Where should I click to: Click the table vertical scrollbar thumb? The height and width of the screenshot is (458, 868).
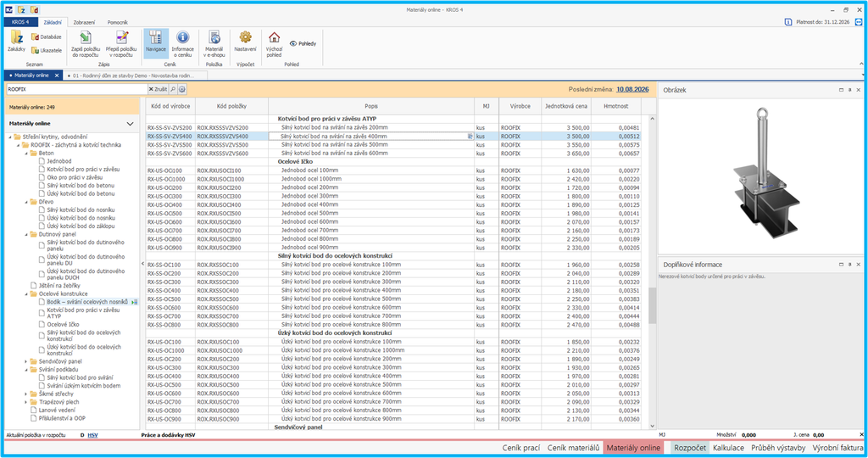[652, 305]
